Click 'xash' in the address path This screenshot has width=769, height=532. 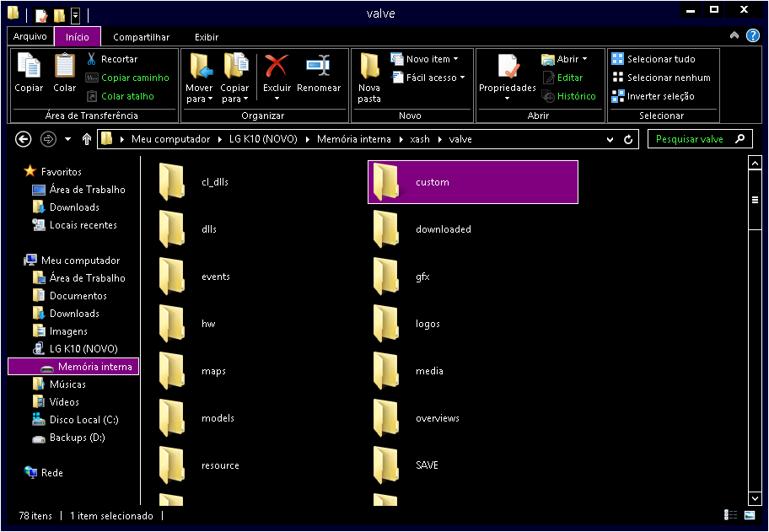point(420,139)
